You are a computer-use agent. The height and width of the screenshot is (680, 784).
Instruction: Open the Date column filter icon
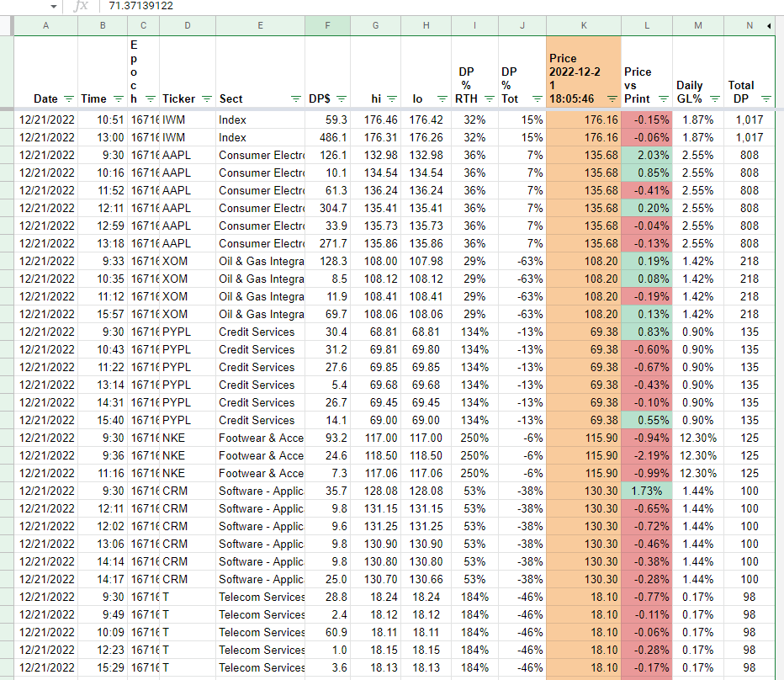tap(68, 99)
